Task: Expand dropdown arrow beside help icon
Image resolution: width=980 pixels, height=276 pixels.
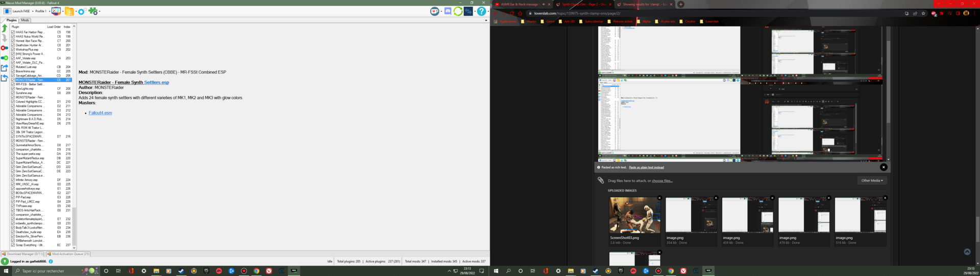Action: click(487, 11)
